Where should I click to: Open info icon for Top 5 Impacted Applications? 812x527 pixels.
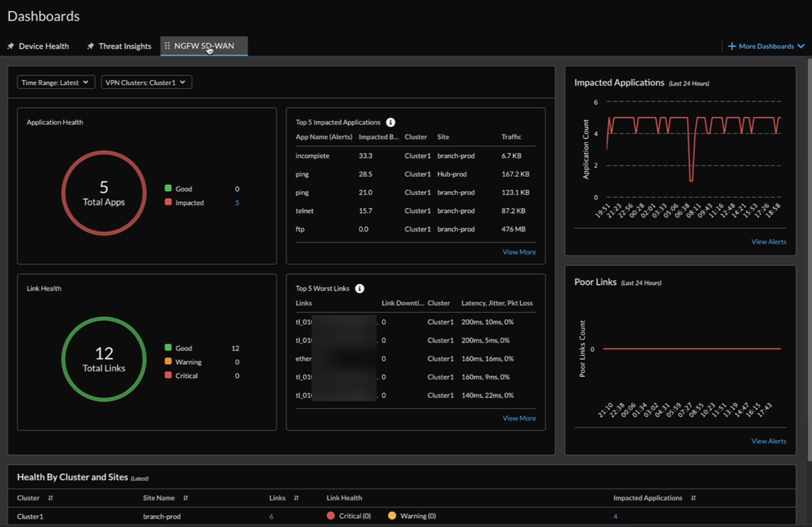pyautogui.click(x=390, y=122)
